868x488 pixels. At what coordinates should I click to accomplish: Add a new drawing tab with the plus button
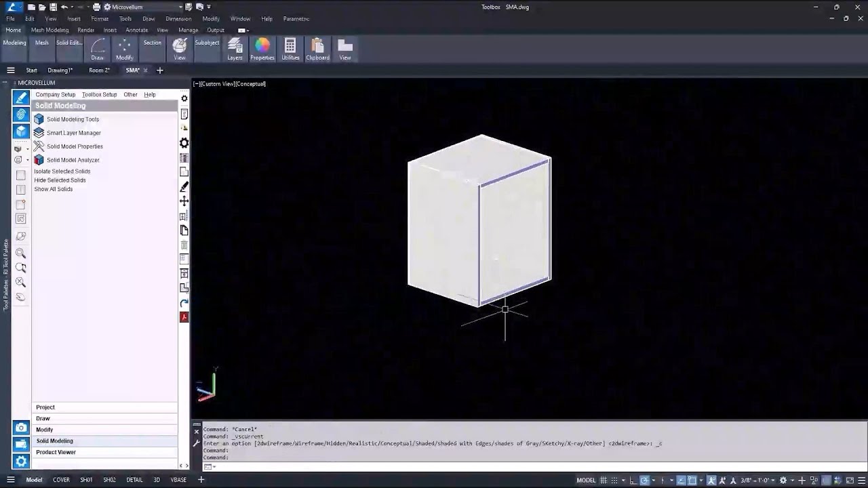(160, 70)
